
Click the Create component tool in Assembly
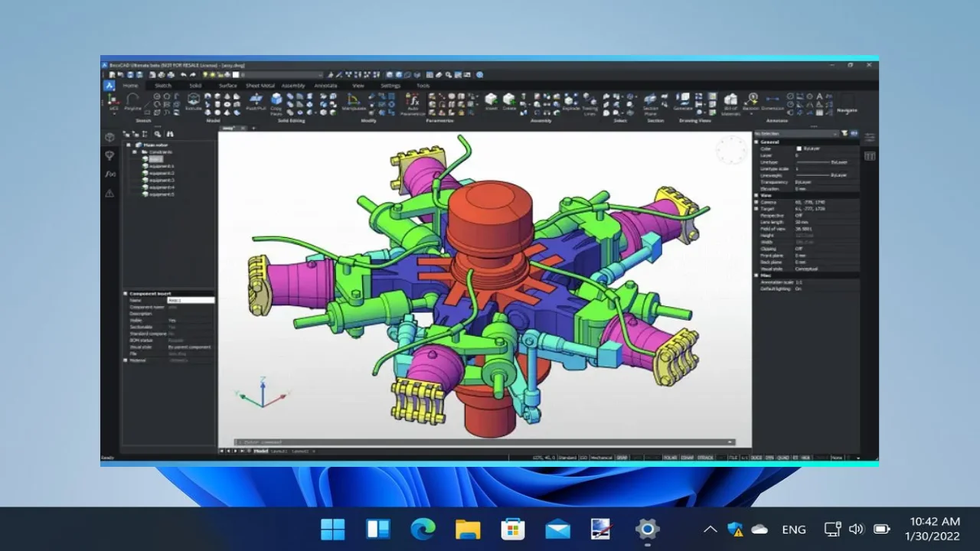pyautogui.click(x=509, y=103)
